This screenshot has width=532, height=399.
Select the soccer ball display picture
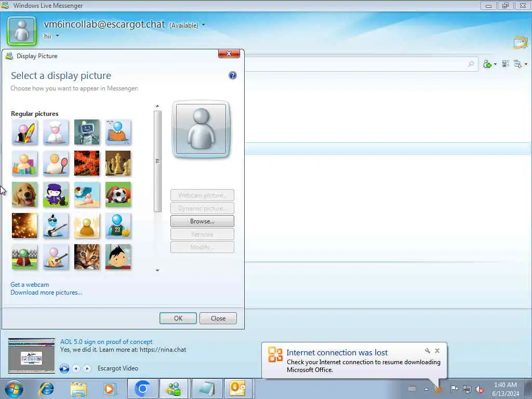coord(118,195)
